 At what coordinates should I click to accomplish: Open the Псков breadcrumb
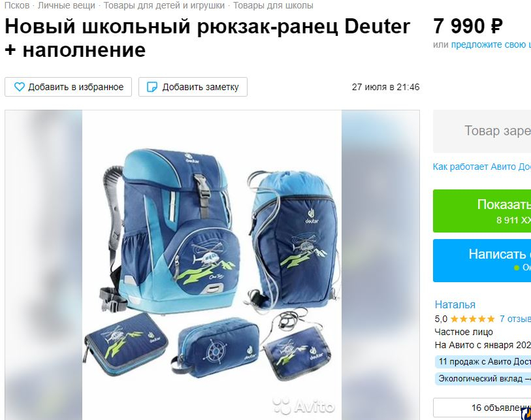(x=16, y=5)
